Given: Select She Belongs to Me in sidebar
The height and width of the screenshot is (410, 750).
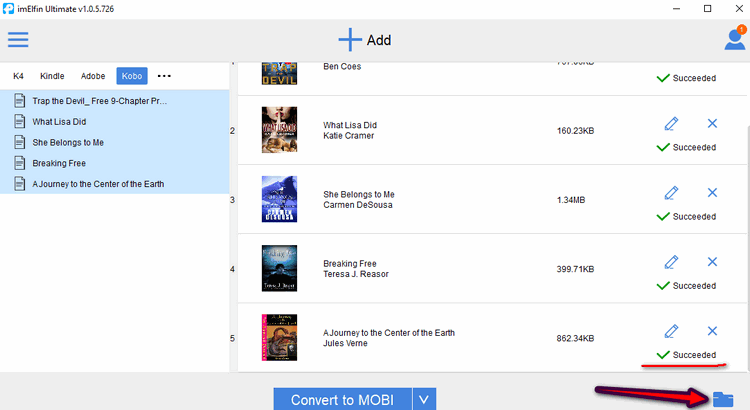Looking at the screenshot, I should (115, 143).
